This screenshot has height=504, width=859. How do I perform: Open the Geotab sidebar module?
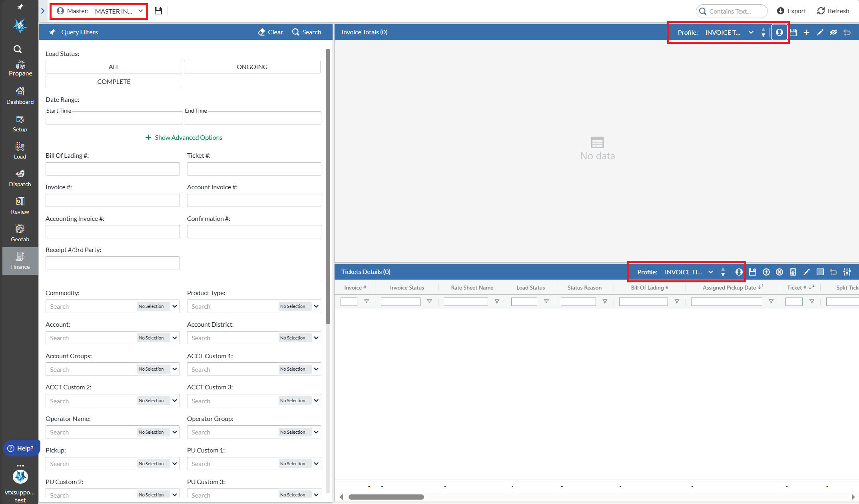[x=20, y=233]
